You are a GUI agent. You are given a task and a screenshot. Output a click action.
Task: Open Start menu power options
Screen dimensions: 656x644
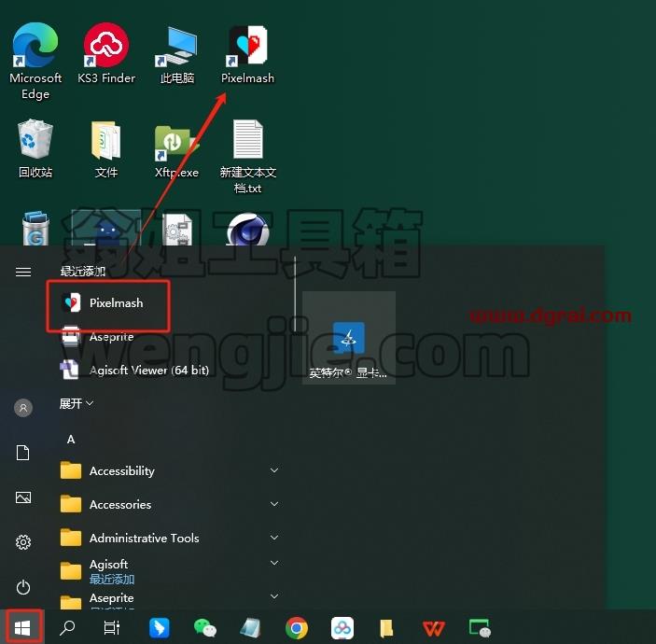click(x=23, y=587)
